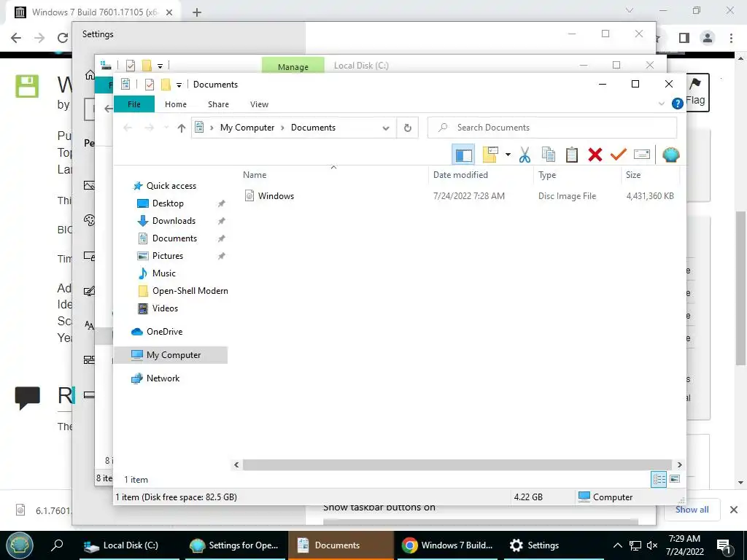
Task: Expand the breadcrumb arrow after My Computer
Action: click(x=282, y=128)
